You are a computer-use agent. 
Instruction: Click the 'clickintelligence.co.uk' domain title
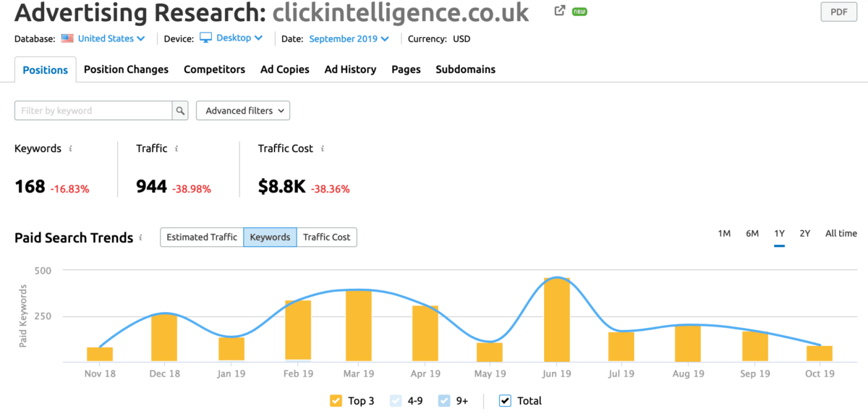pos(401,12)
